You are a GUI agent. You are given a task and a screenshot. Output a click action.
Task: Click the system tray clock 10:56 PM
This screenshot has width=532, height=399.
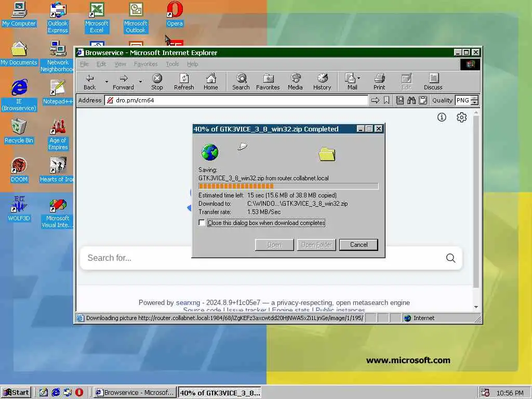point(510,393)
